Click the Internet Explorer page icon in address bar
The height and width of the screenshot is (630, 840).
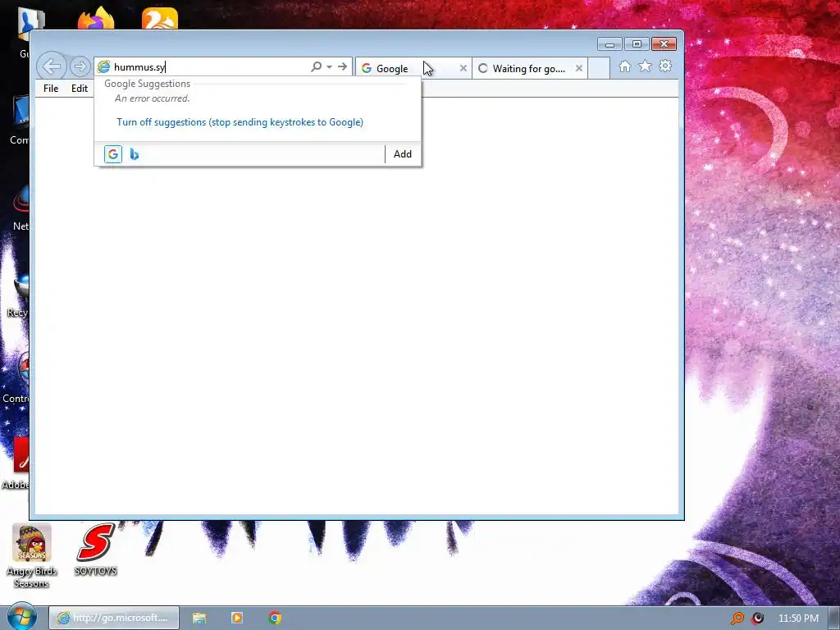pyautogui.click(x=103, y=67)
